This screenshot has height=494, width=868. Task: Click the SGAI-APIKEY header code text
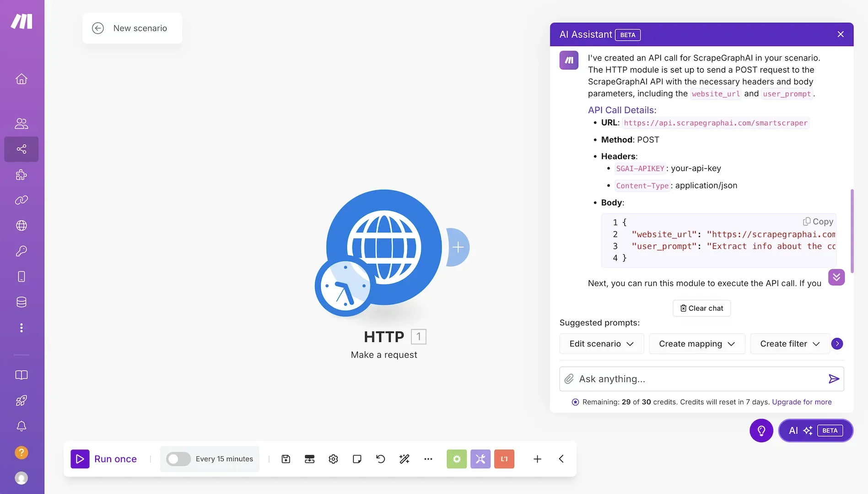click(x=640, y=169)
